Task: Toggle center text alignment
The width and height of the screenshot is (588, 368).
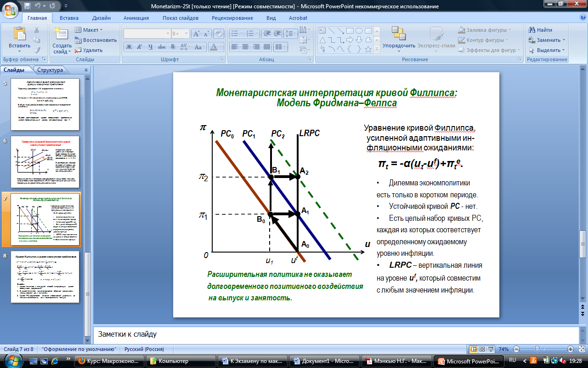Action: [245, 46]
